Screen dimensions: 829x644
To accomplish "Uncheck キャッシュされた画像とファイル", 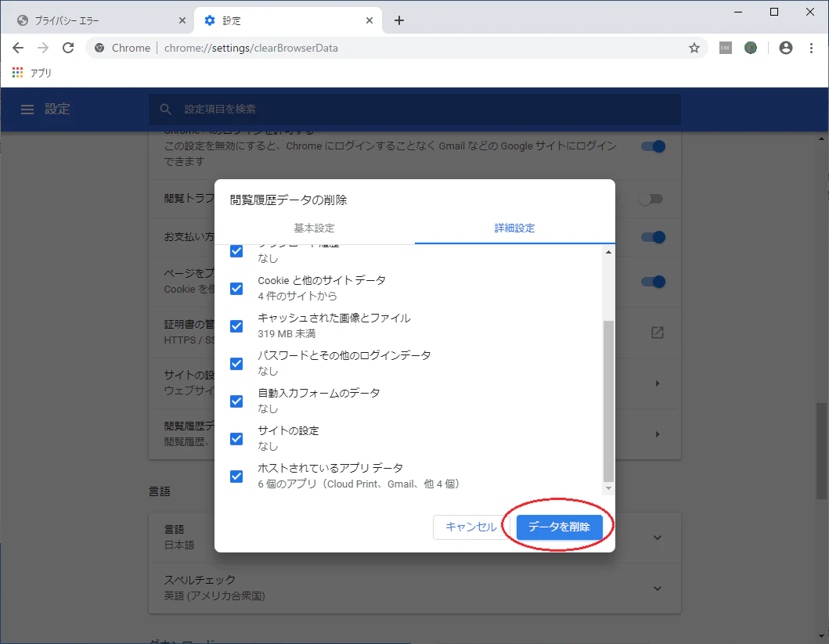I will 236,326.
